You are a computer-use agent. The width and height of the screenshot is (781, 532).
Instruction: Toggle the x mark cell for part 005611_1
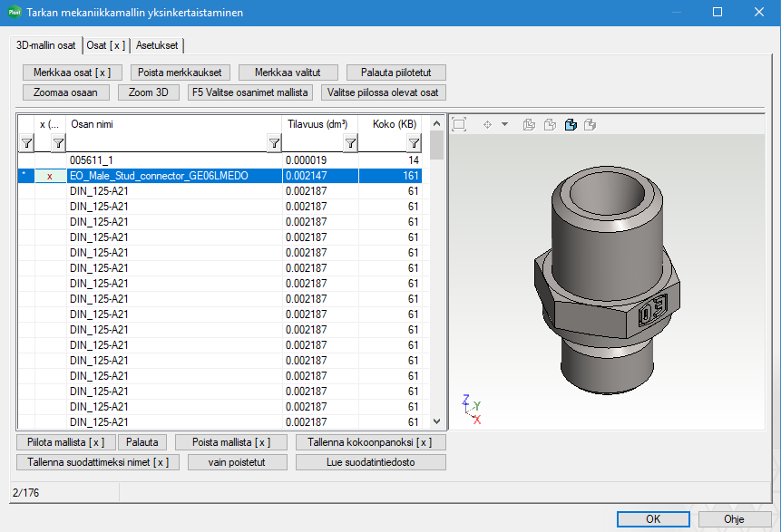49,160
